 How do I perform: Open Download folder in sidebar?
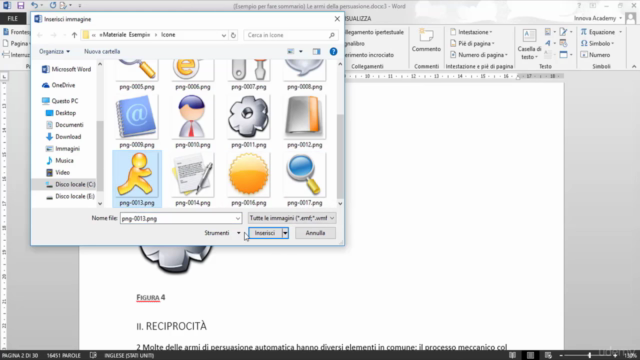tap(63, 137)
